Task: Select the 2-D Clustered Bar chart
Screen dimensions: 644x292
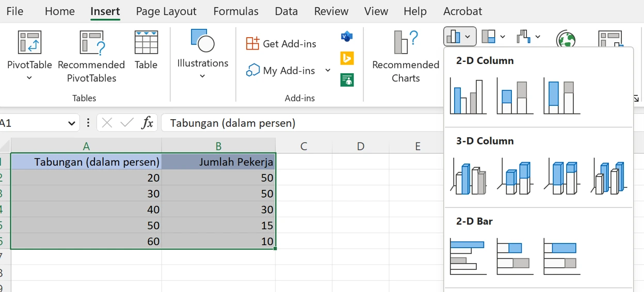Action: pos(468,256)
